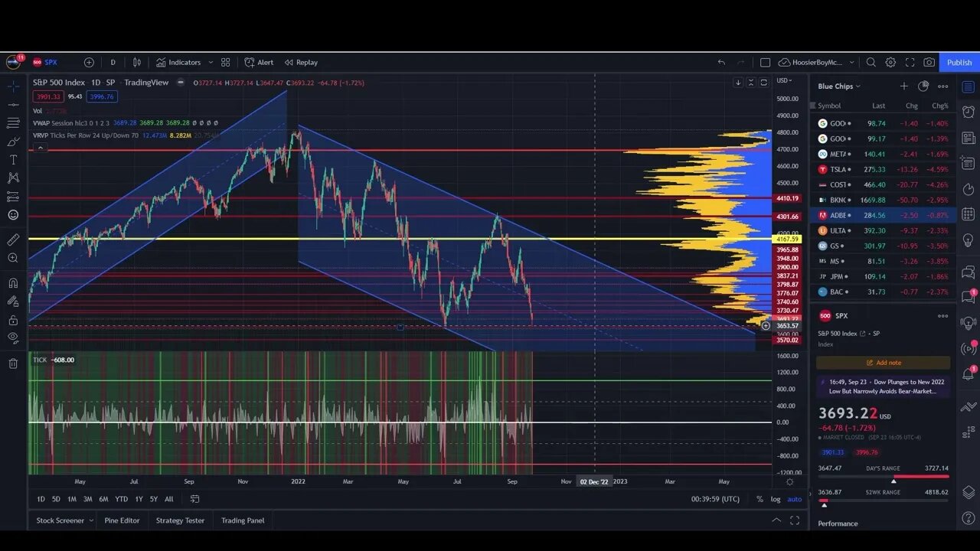Image resolution: width=980 pixels, height=551 pixels.
Task: Open the indicator templates grid icon
Action: (x=225, y=62)
